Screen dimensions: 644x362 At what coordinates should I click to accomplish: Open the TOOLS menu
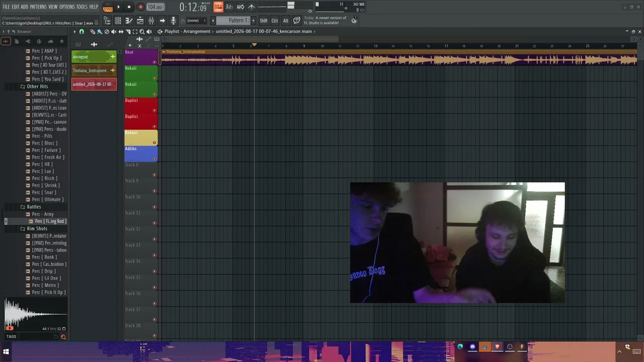point(82,7)
